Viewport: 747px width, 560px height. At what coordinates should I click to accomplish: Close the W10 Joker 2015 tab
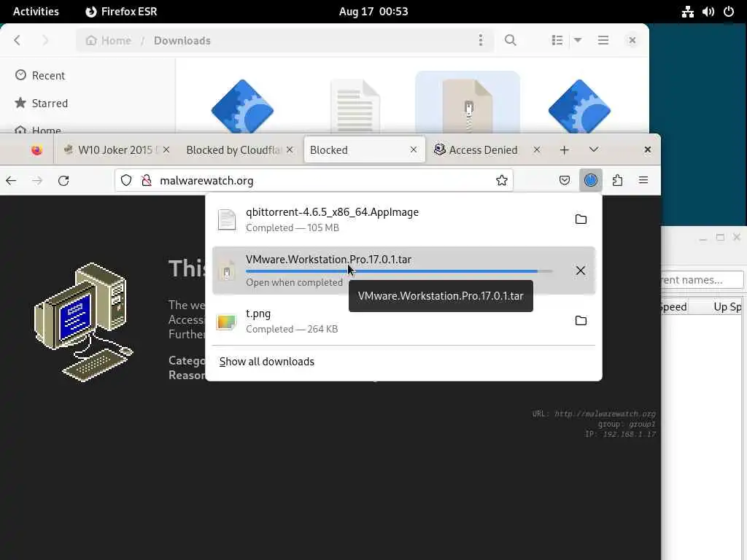tap(166, 149)
